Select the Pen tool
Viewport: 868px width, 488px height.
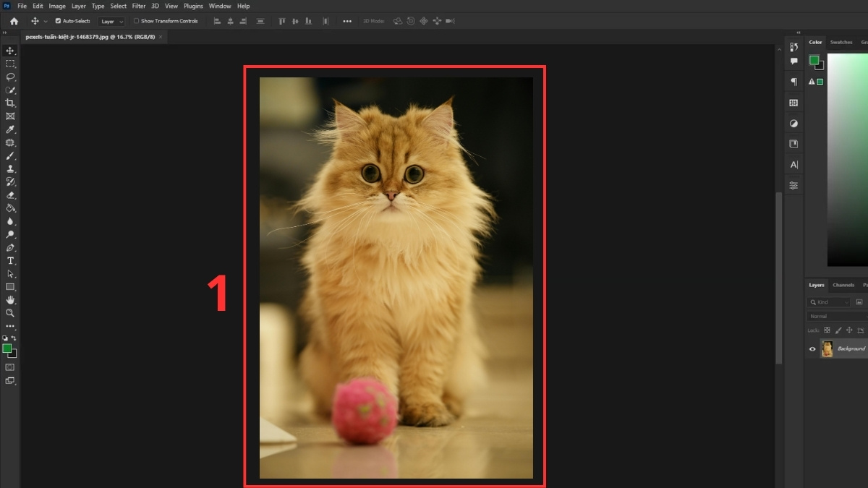coord(10,247)
